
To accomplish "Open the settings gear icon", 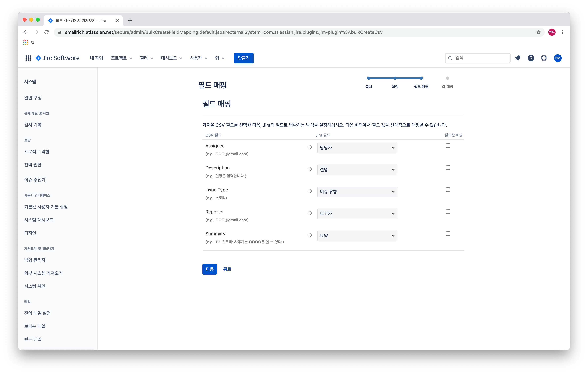I will [x=544, y=58].
